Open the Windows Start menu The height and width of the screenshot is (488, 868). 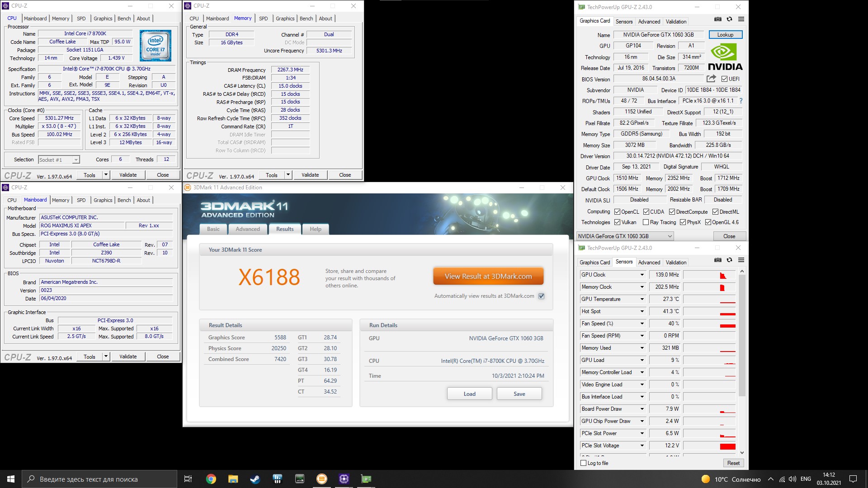11,479
